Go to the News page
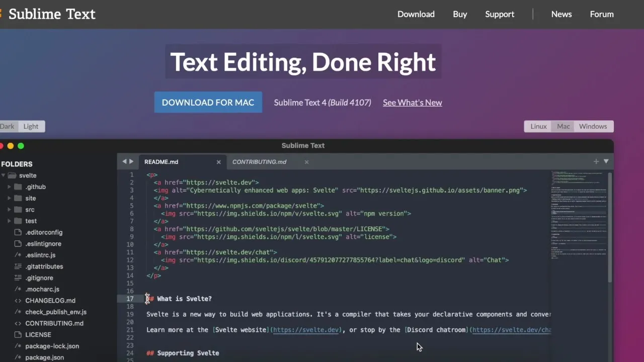 (x=561, y=14)
